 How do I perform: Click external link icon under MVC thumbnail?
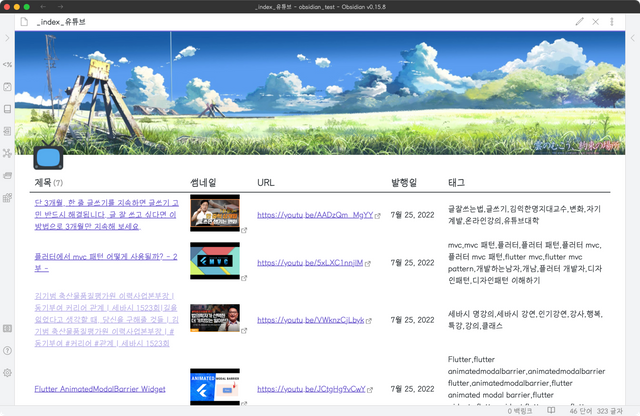tap(244, 278)
